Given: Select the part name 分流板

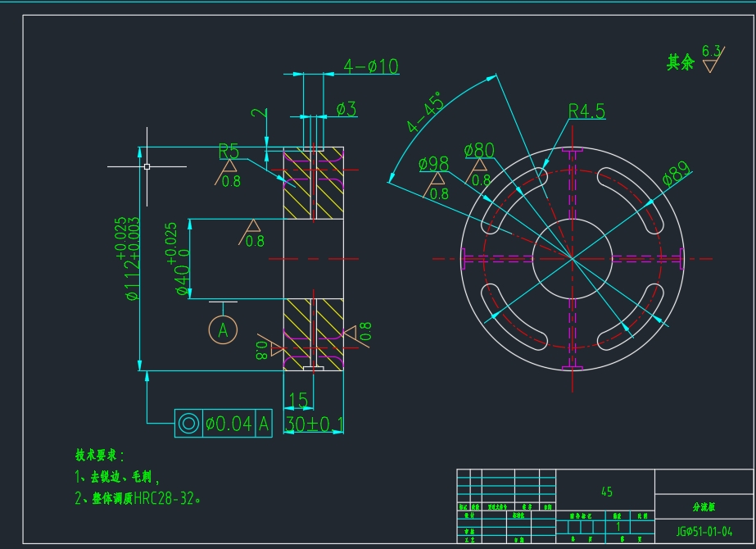Looking at the screenshot, I should click(x=704, y=506).
